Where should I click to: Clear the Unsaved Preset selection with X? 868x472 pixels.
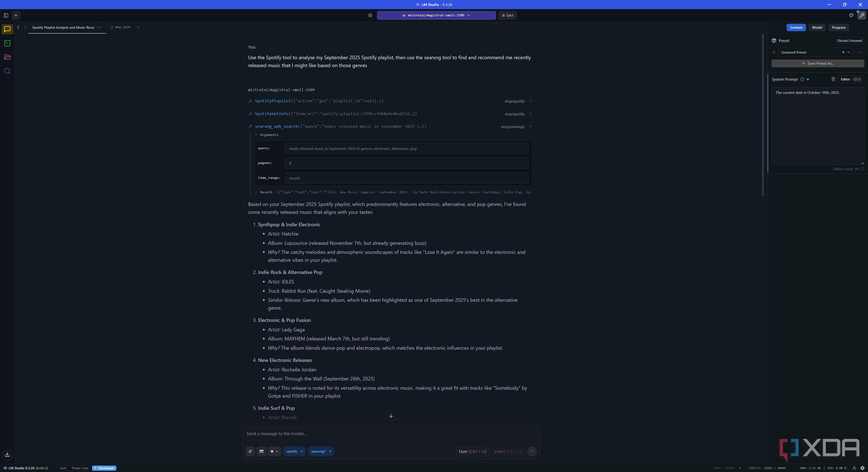(x=774, y=52)
